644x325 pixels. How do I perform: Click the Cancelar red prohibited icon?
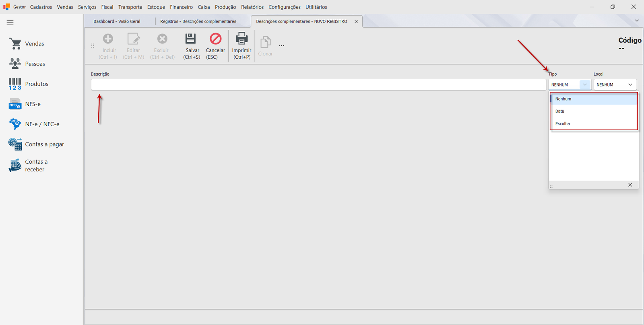click(216, 39)
